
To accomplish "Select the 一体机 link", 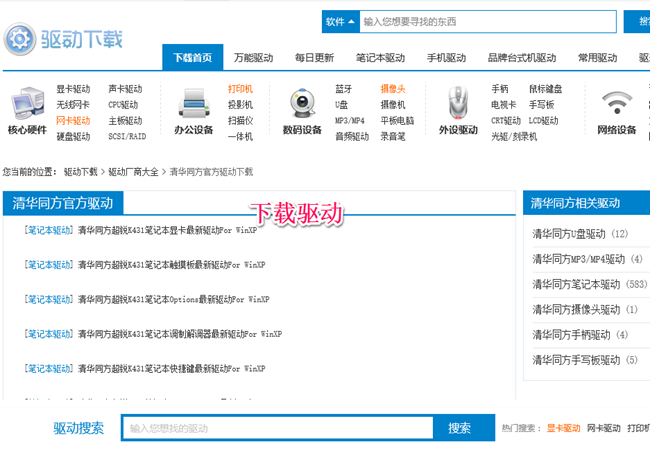I will pyautogui.click(x=240, y=136).
